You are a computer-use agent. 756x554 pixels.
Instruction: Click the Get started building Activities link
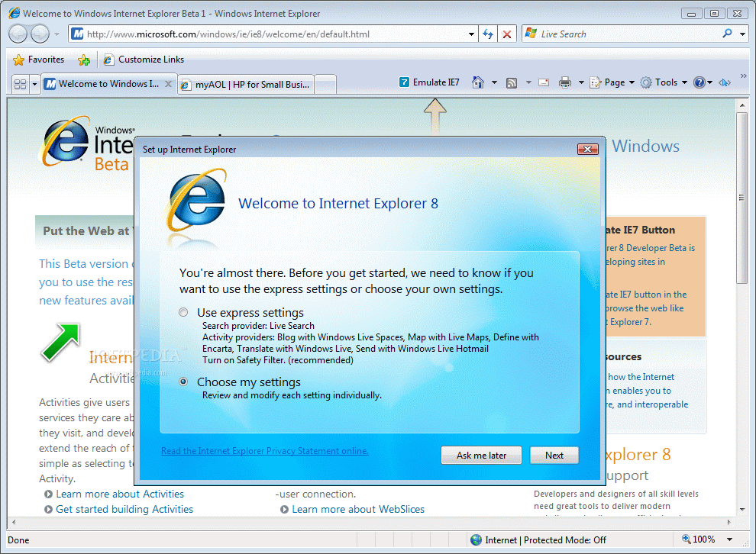124,509
